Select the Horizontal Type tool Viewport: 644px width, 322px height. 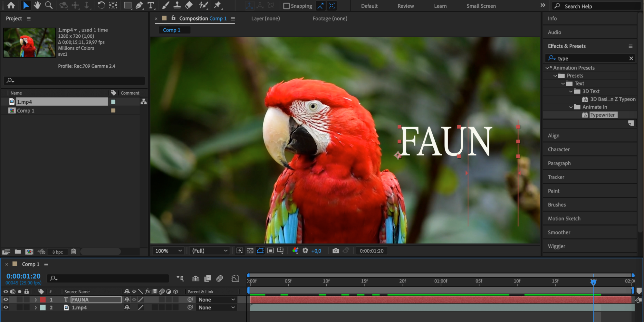[x=150, y=5]
